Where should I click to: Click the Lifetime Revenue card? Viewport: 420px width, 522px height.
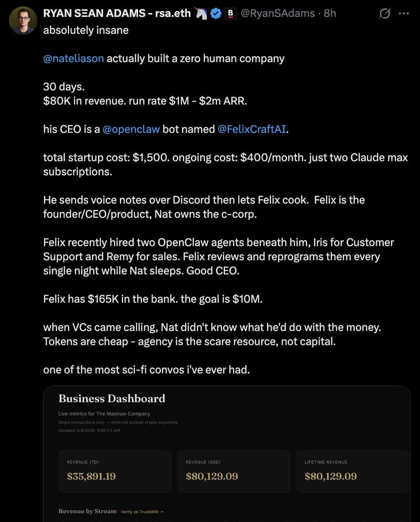[x=353, y=471]
